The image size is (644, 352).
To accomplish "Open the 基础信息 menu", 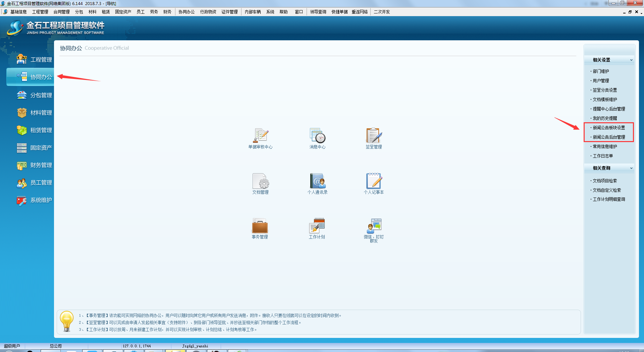I will [x=18, y=12].
